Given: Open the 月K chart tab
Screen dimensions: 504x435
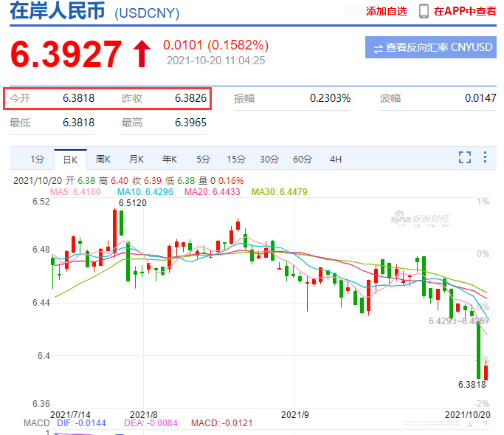Looking at the screenshot, I should pos(137,160).
